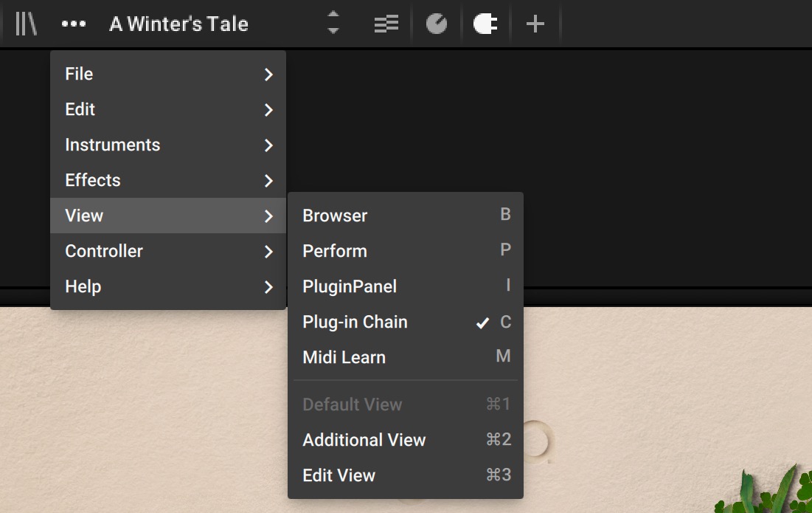Click the preset name A Winter's Tale
The height and width of the screenshot is (513, 812).
[178, 24]
